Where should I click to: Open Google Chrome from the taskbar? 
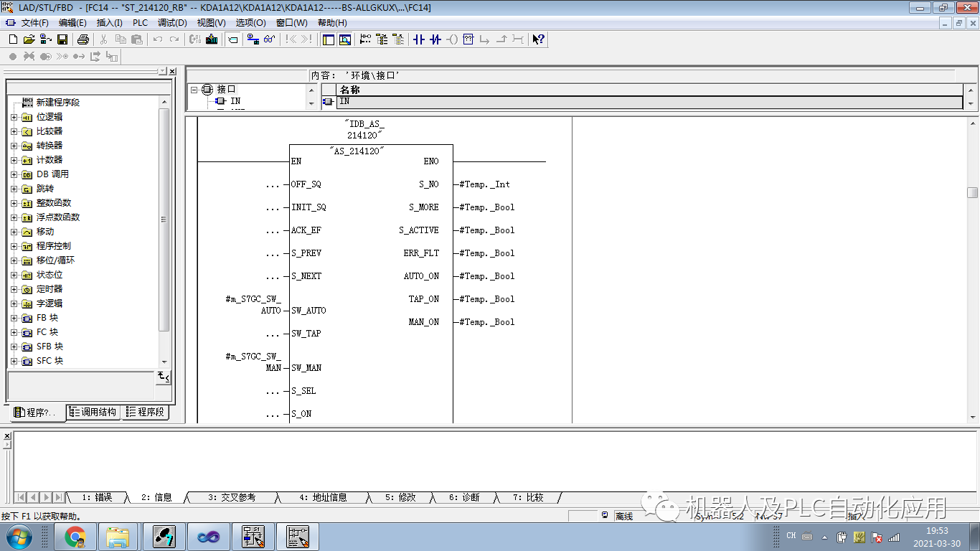click(75, 536)
